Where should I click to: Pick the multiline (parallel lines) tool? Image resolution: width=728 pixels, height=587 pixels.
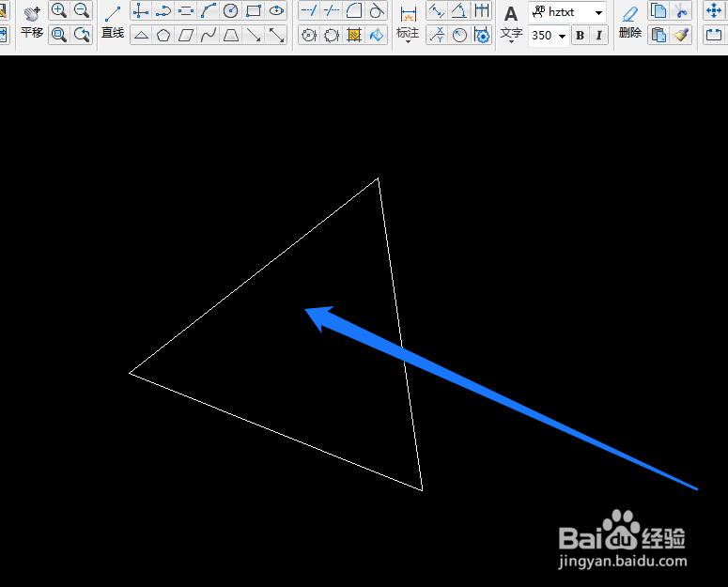pyautogui.click(x=186, y=10)
